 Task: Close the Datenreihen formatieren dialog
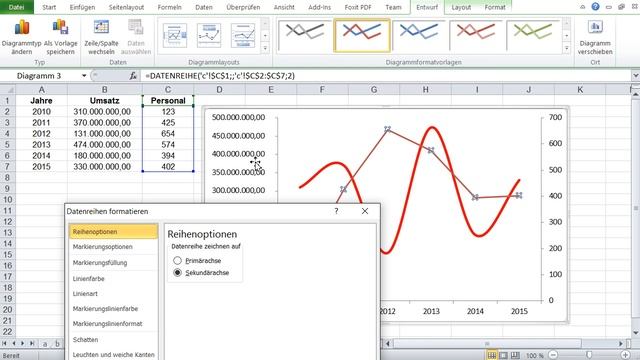point(364,211)
